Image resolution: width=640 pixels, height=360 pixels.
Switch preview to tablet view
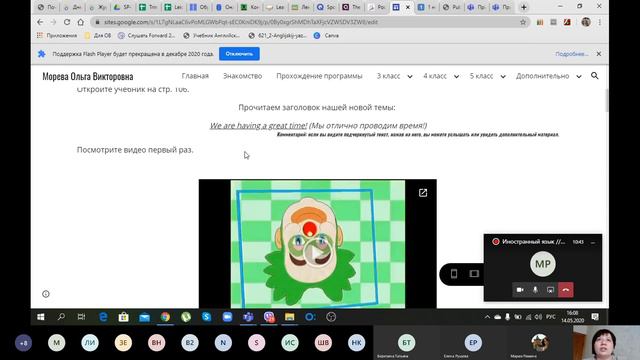[x=474, y=273]
